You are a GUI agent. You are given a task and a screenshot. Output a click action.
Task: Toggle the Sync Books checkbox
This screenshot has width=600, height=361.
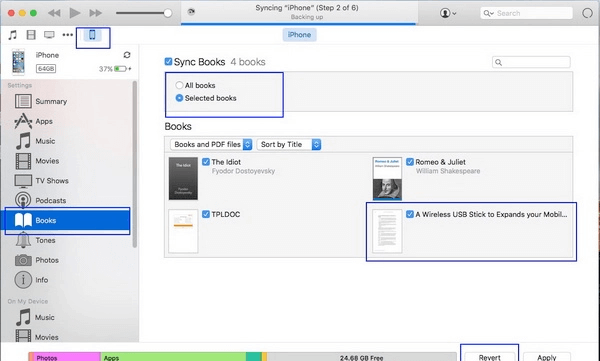[x=168, y=62]
